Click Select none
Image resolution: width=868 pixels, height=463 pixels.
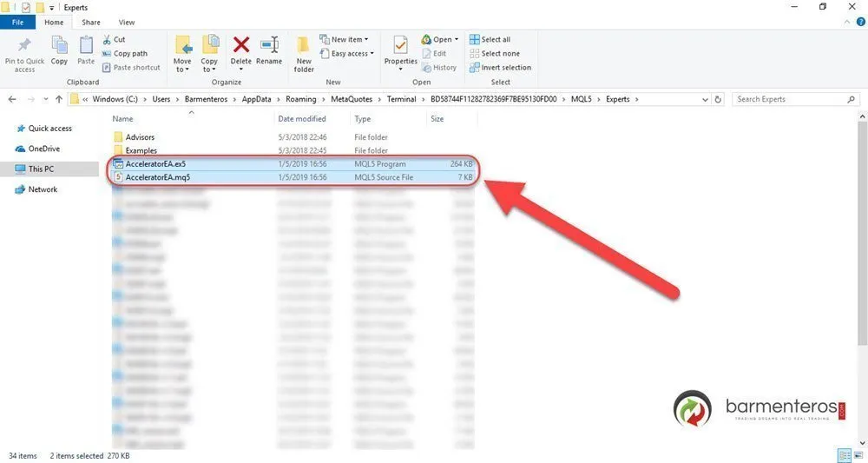coord(495,53)
